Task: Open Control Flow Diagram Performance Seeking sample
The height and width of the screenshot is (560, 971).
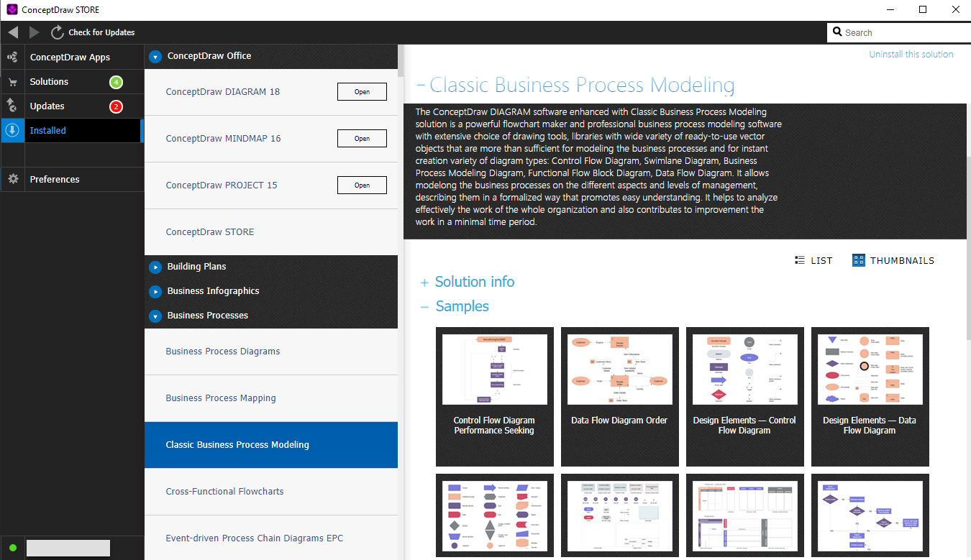Action: (494, 397)
